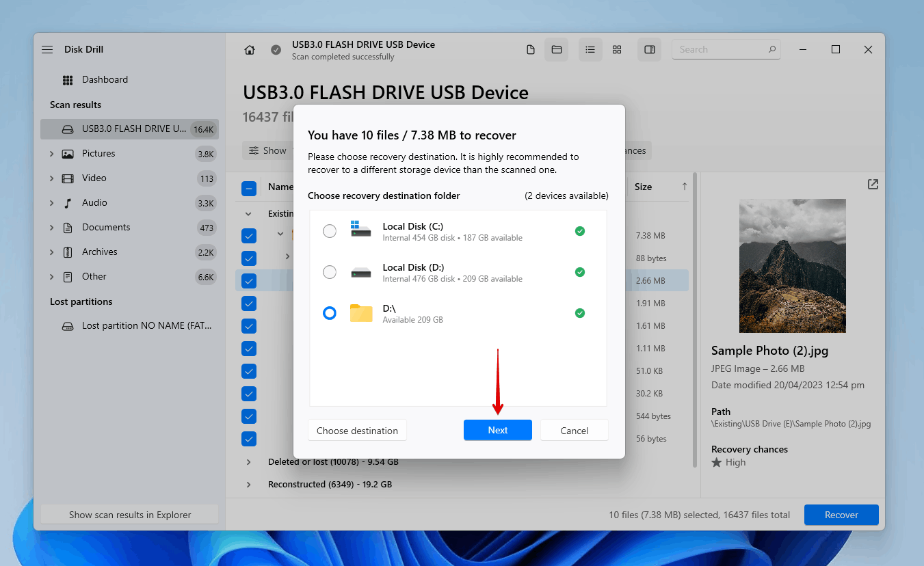Uncheck checkbox for 56 bytes row
The height and width of the screenshot is (566, 924).
click(x=249, y=439)
